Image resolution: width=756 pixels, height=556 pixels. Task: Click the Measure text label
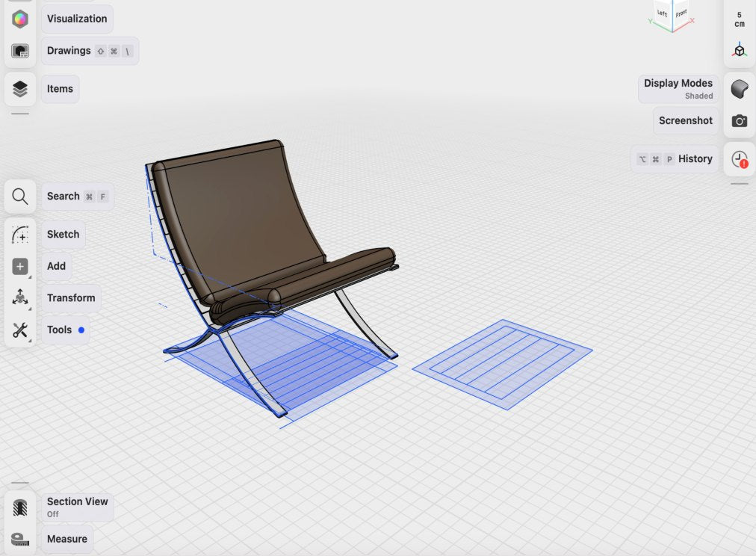coord(67,539)
